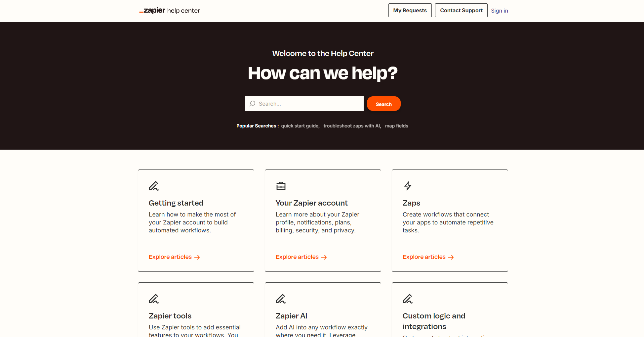Image resolution: width=644 pixels, height=337 pixels.
Task: Click the Zapier help center logo
Action: (x=170, y=11)
